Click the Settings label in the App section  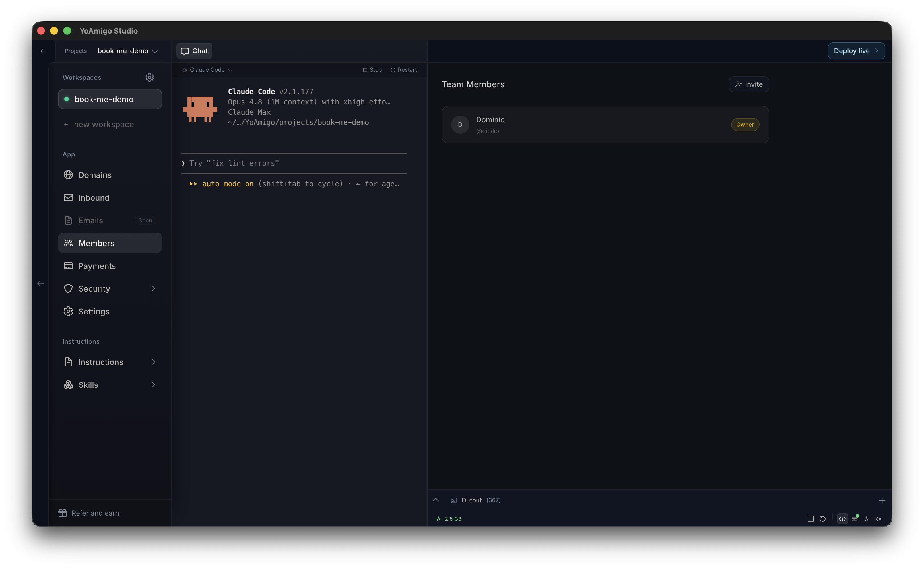pos(94,312)
